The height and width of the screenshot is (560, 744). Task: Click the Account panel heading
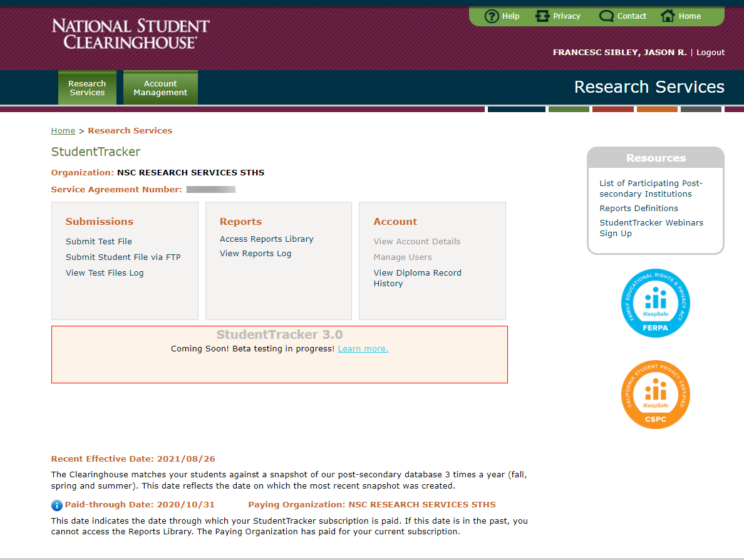(395, 222)
